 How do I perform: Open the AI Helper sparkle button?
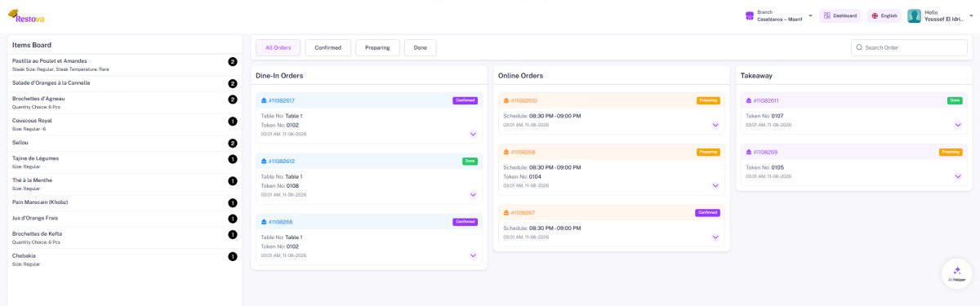pos(956,273)
